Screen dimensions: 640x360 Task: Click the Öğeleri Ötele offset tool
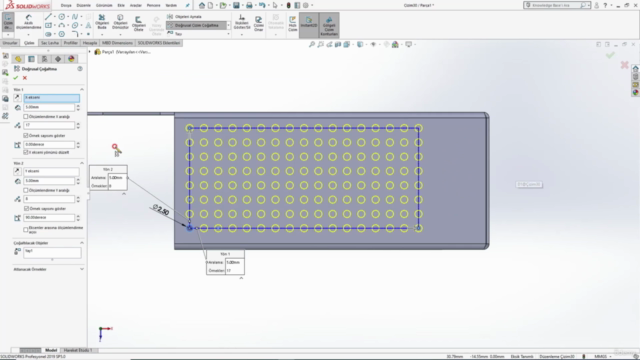138,24
